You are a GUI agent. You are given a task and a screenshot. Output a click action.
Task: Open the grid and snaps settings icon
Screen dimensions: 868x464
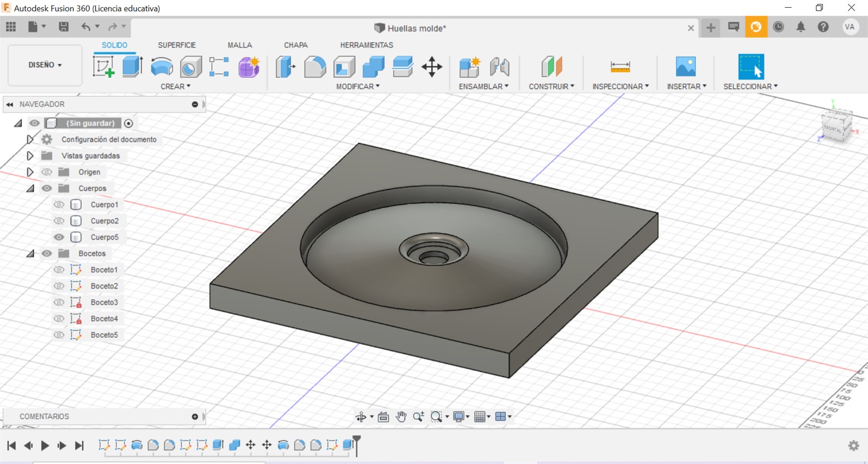pos(479,416)
